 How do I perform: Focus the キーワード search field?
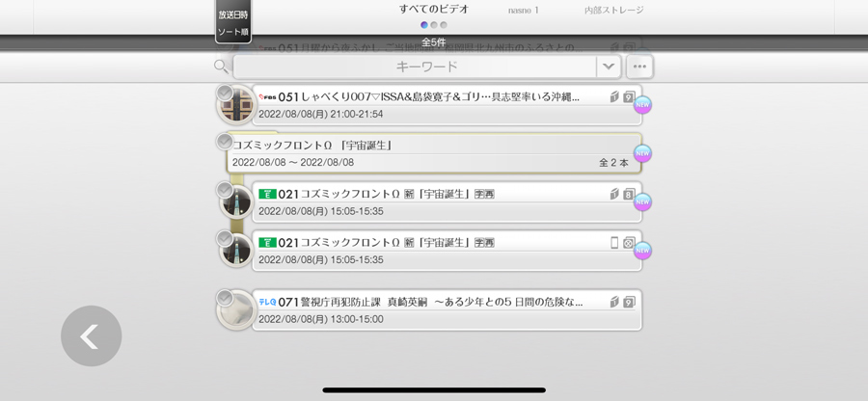[415, 67]
